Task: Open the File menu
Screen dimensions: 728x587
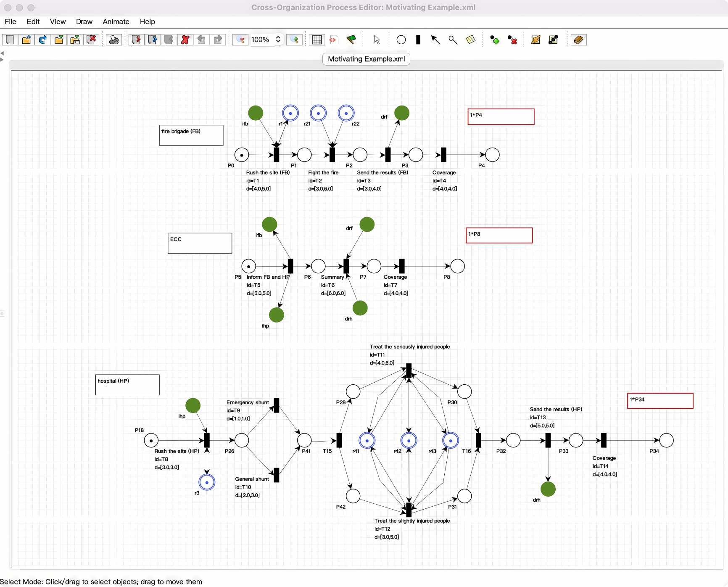Action: (x=11, y=21)
